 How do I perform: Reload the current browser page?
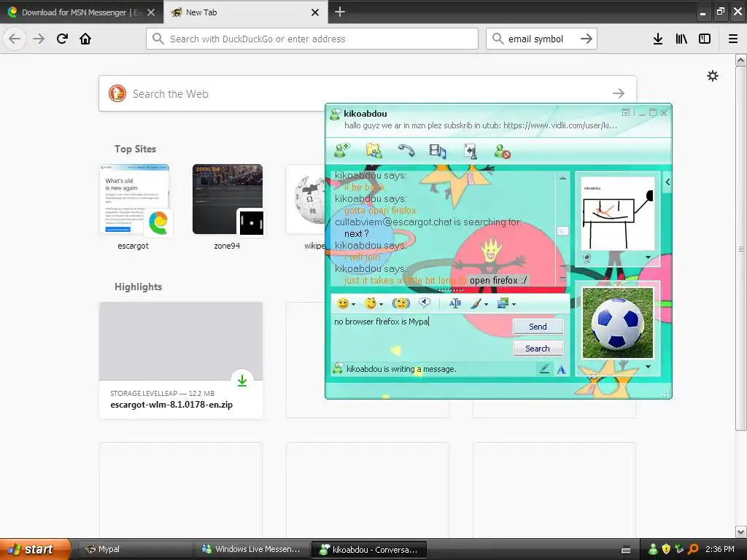click(x=62, y=39)
